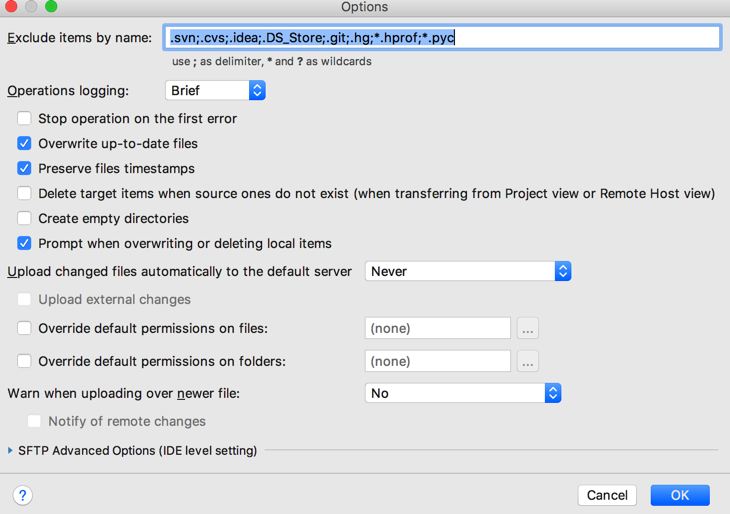Click the help question mark icon
Viewport: 730px width, 514px height.
pyautogui.click(x=22, y=495)
